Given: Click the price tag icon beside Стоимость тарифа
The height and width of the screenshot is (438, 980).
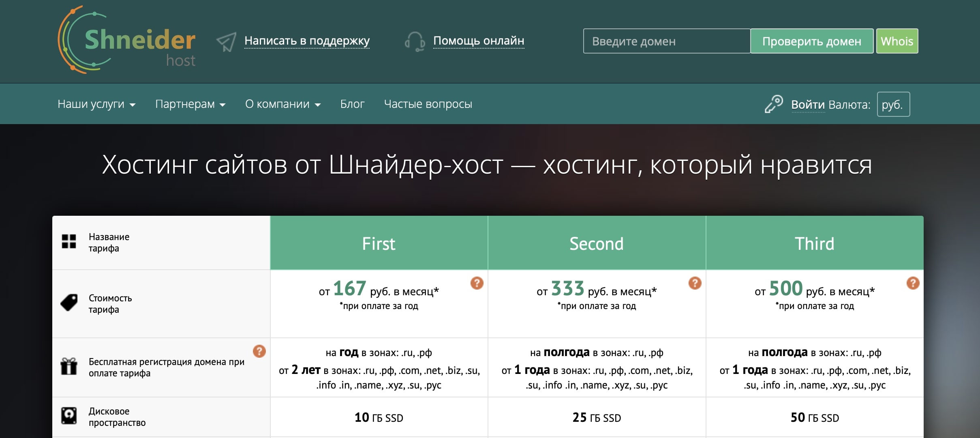Looking at the screenshot, I should 69,303.
